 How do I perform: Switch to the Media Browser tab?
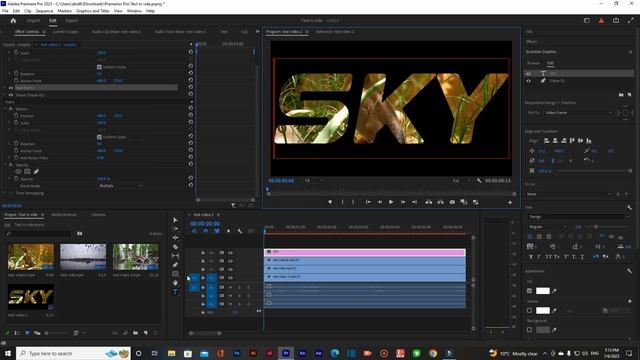pyautogui.click(x=64, y=215)
